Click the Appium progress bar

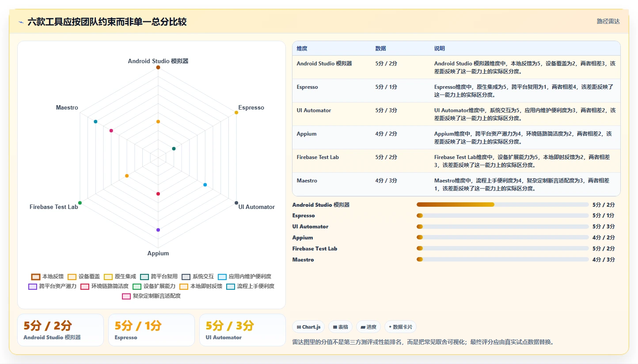503,237
